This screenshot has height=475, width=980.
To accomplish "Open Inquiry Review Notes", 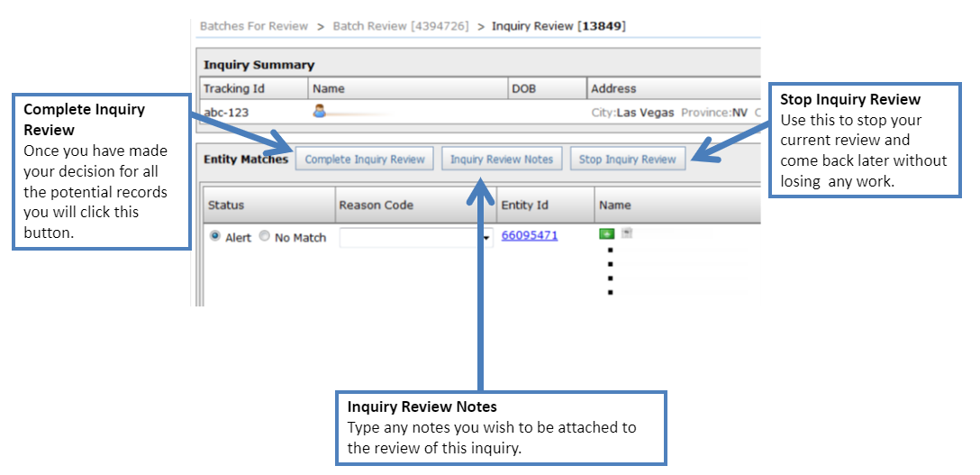I will (502, 159).
